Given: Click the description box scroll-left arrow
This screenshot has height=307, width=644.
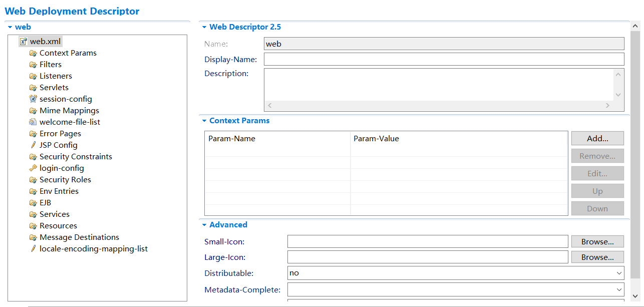Looking at the screenshot, I should pyautogui.click(x=270, y=105).
